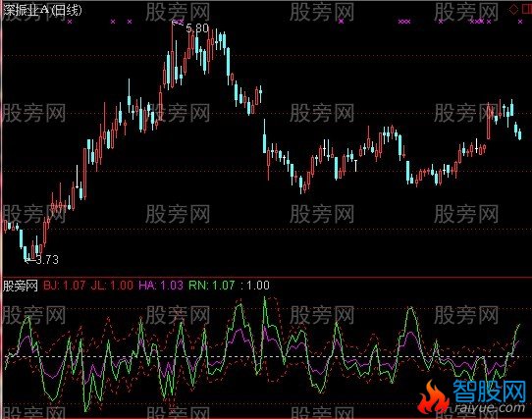Screen dimensions: 532x419
Task: Click the red square icon beside the diamond
Action: tap(527, 10)
